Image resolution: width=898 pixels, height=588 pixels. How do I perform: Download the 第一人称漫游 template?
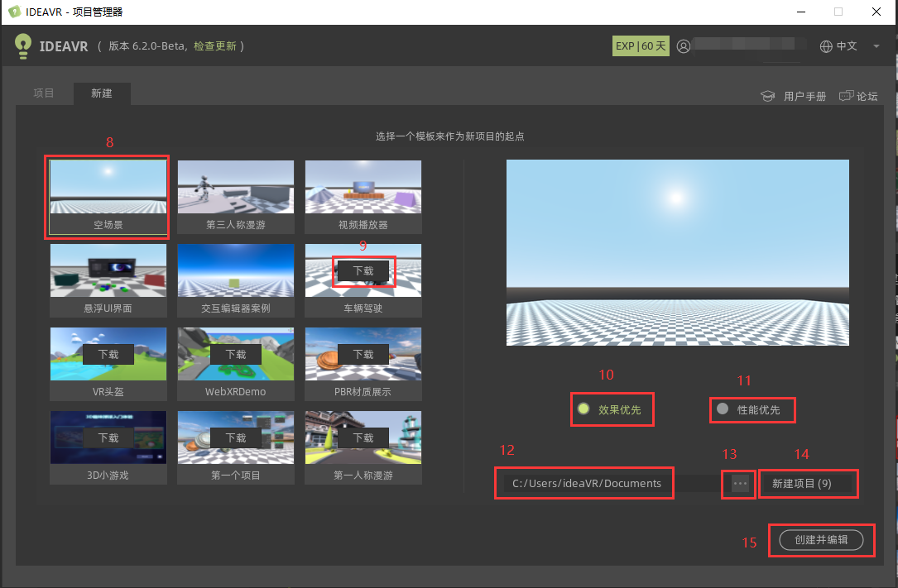pos(363,438)
